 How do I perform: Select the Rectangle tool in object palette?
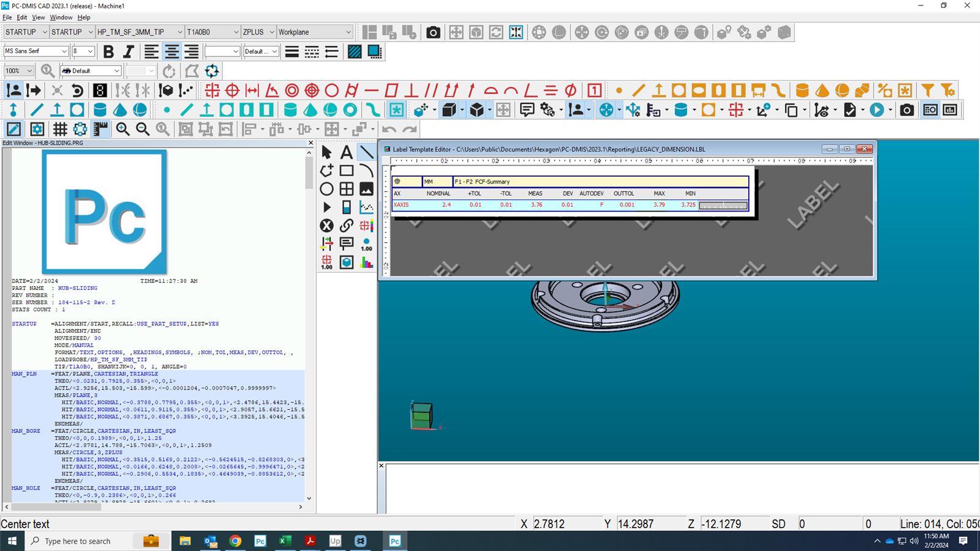coord(347,171)
